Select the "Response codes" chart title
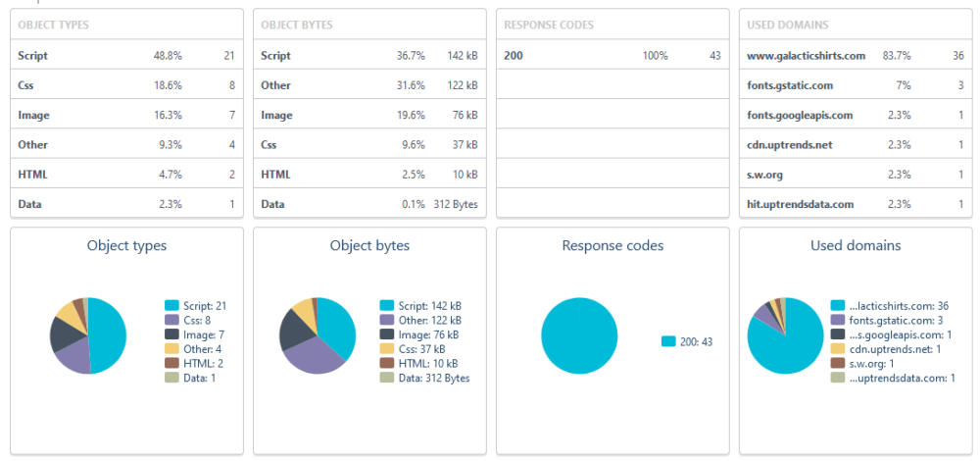980x461 pixels. coord(612,246)
